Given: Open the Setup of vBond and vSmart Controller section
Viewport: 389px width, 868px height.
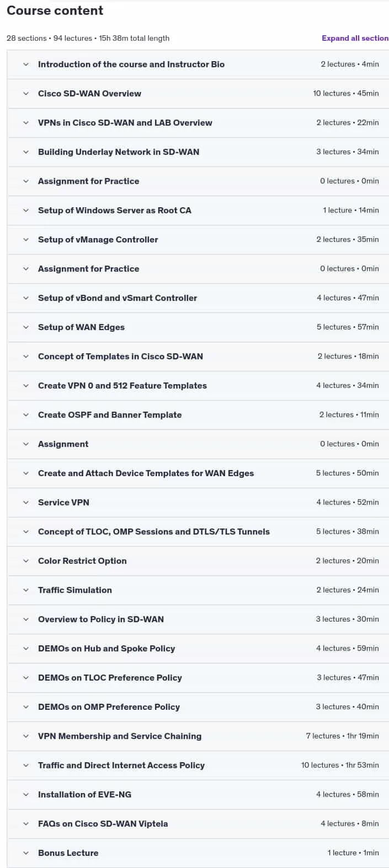Looking at the screenshot, I should point(198,298).
